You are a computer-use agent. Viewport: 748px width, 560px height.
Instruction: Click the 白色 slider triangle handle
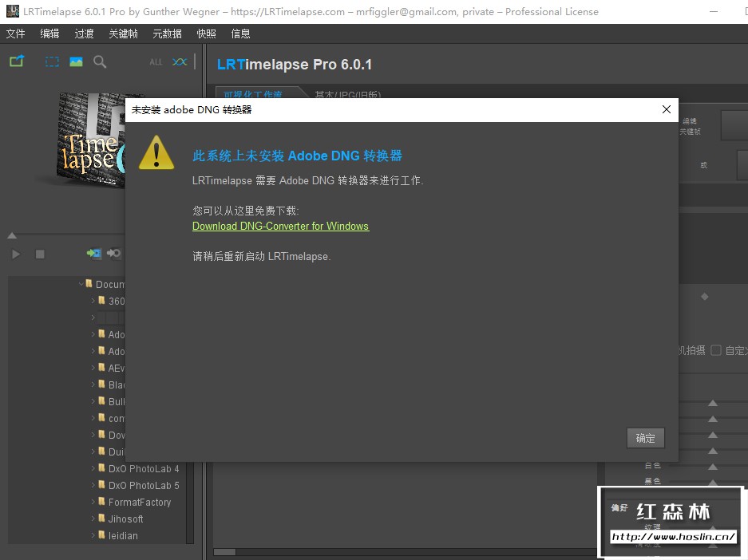pos(713,467)
